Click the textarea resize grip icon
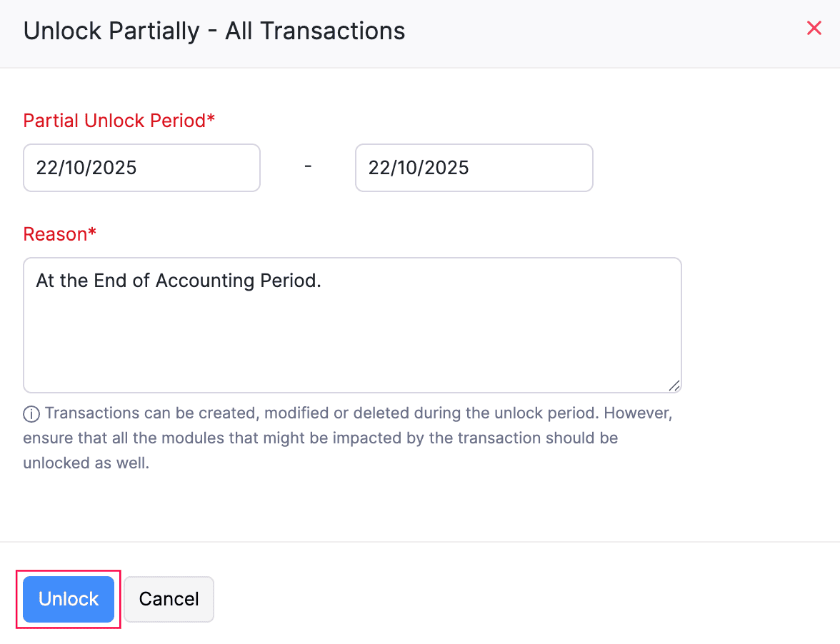 [674, 386]
